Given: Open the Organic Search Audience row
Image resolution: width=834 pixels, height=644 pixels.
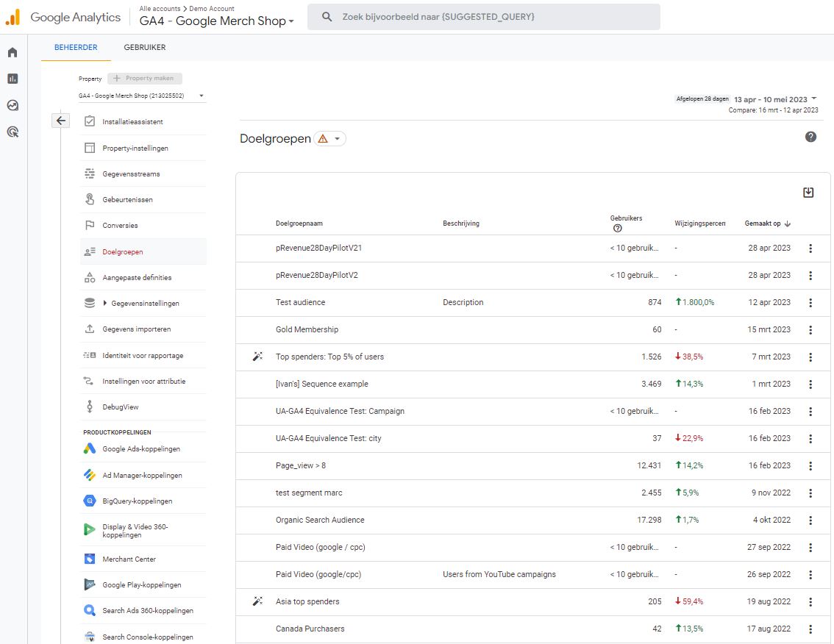Looking at the screenshot, I should [x=320, y=520].
